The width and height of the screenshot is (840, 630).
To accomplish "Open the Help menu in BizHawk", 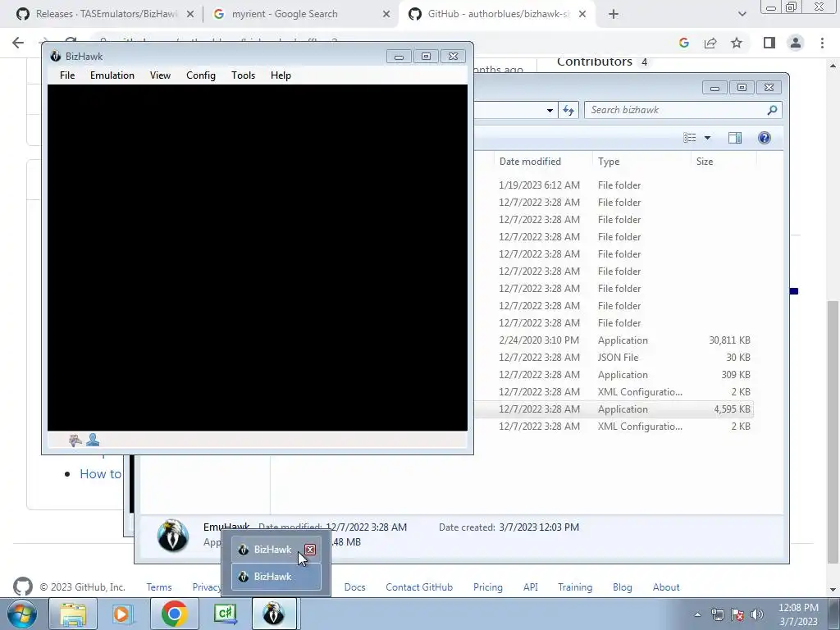I will click(281, 75).
